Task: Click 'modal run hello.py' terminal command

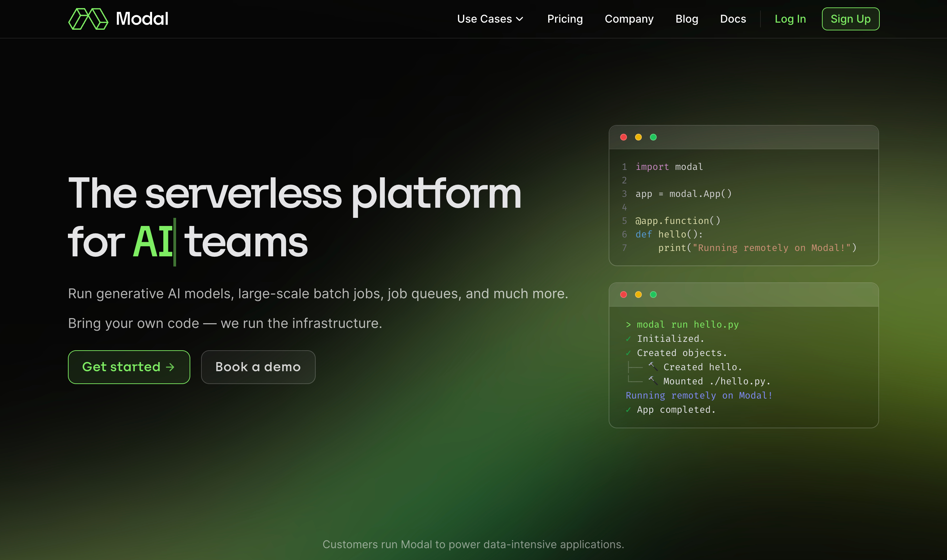Action: [x=687, y=325]
